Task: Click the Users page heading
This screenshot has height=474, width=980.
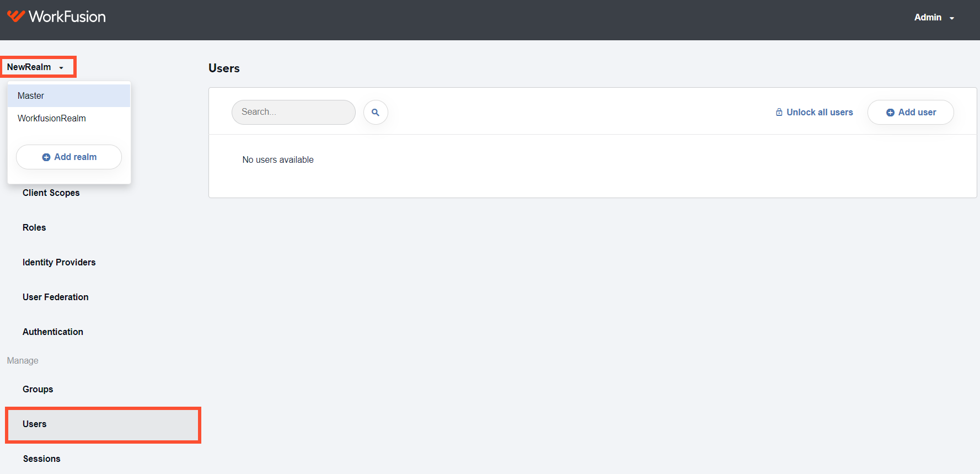Action: point(224,68)
